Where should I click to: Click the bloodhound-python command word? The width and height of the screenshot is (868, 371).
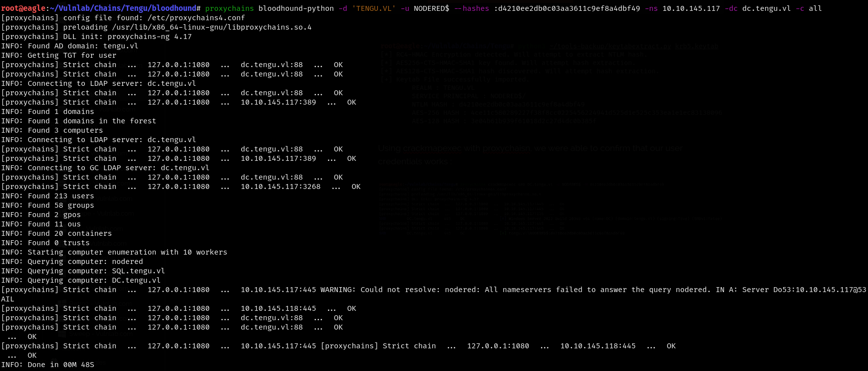[296, 8]
